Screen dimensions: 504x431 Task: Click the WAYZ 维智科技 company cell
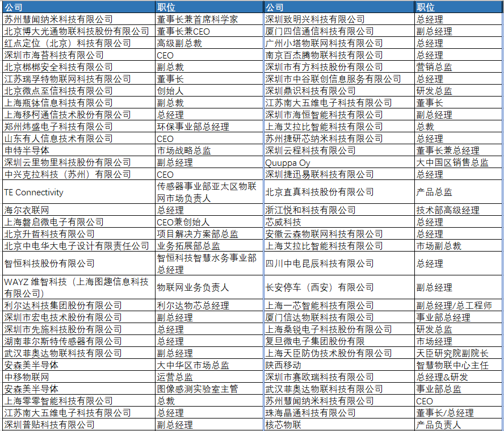(x=78, y=287)
